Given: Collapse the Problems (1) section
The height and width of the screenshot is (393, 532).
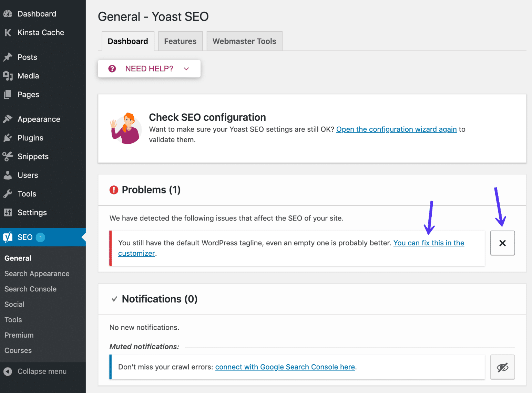Looking at the screenshot, I should [151, 190].
